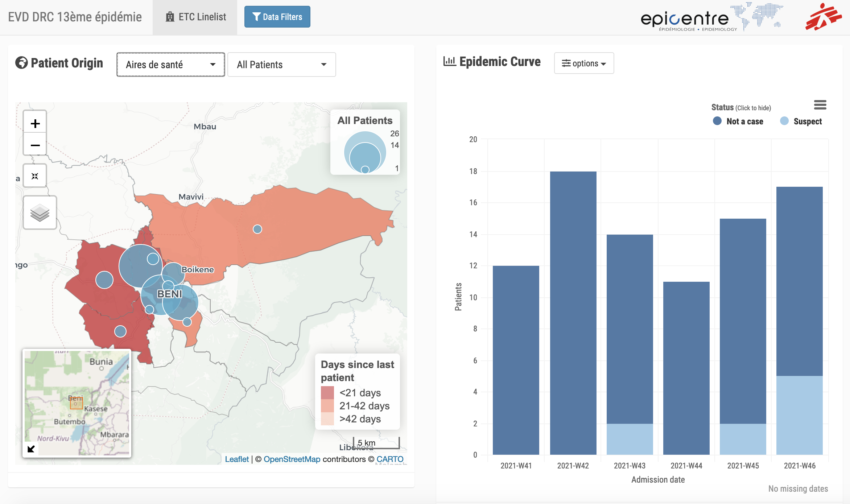Open the EVD DRC 13ème épidémie home
The image size is (850, 504).
[75, 17]
